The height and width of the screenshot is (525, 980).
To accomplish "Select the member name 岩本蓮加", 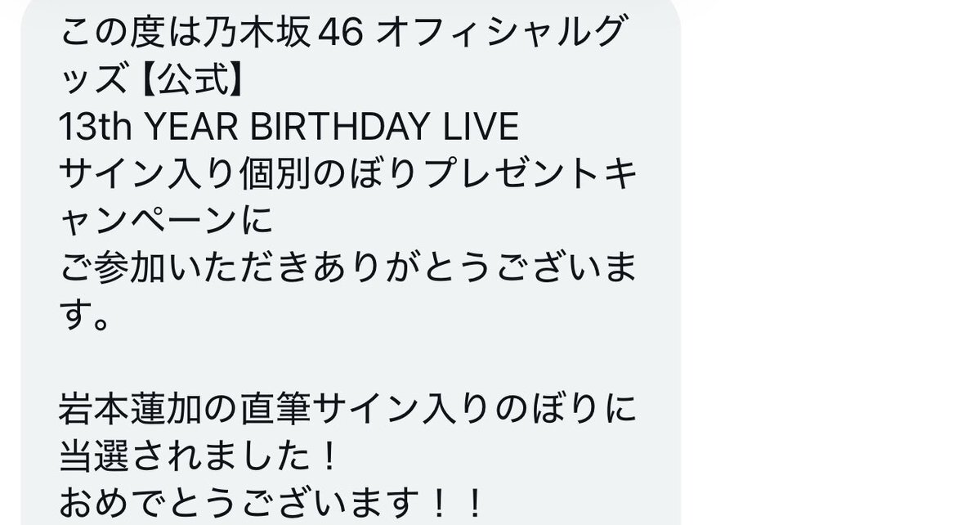I will click(132, 409).
